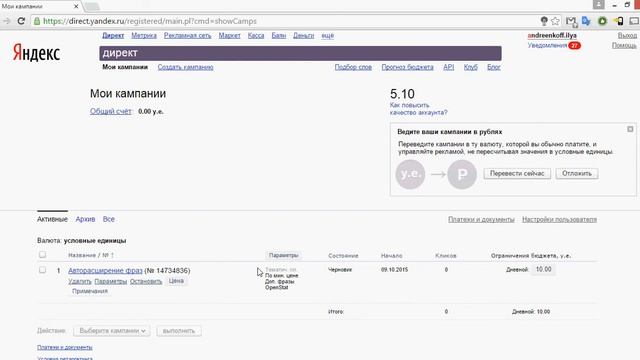This screenshot has width=640, height=360.
Task: Click the forward navigation arrow
Action: 7,21
